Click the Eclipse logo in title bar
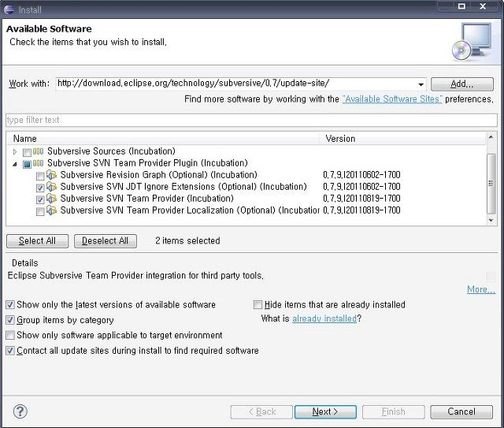Screen dimensions: 504x428 (9, 9)
